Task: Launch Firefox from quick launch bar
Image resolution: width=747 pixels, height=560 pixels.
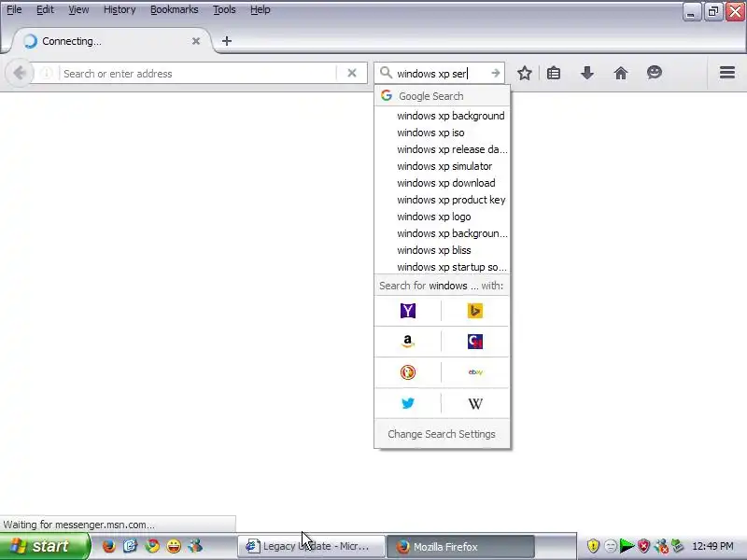Action: tap(109, 546)
